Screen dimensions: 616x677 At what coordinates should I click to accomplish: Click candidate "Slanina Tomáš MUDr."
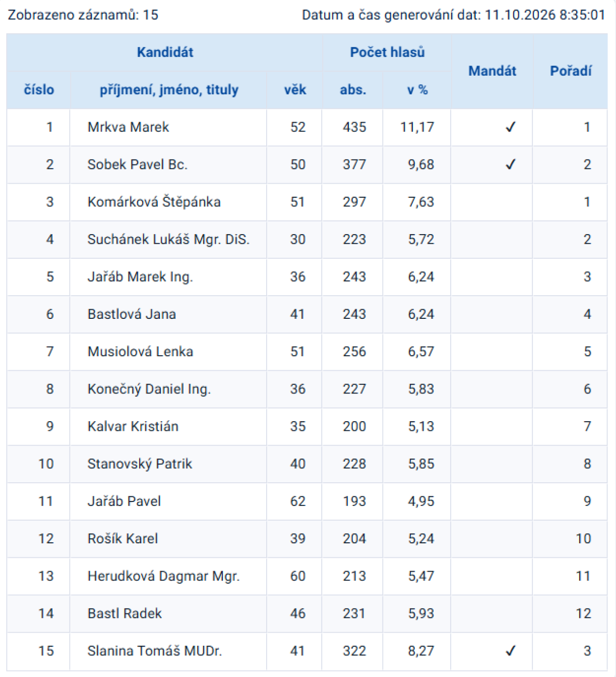[x=154, y=651]
